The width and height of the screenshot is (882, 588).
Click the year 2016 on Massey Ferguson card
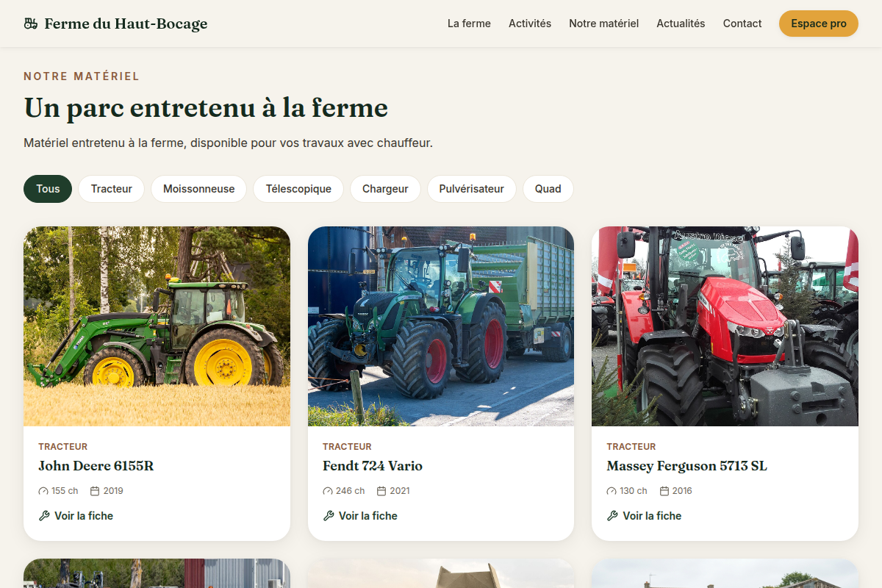(682, 491)
